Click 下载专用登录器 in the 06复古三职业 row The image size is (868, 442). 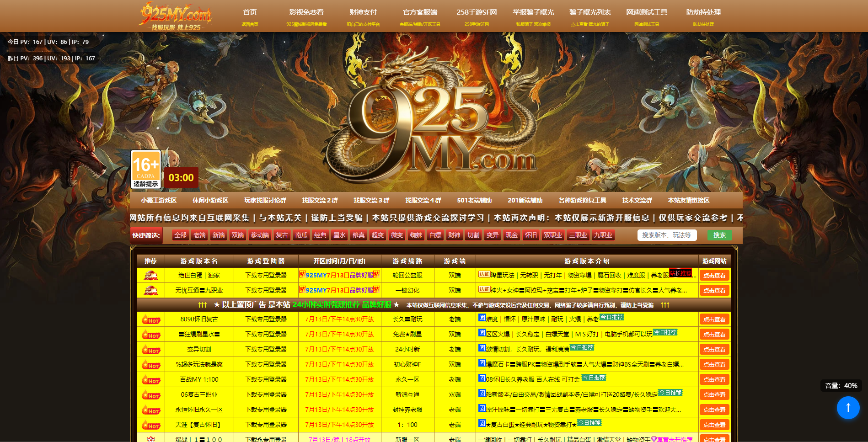266,394
